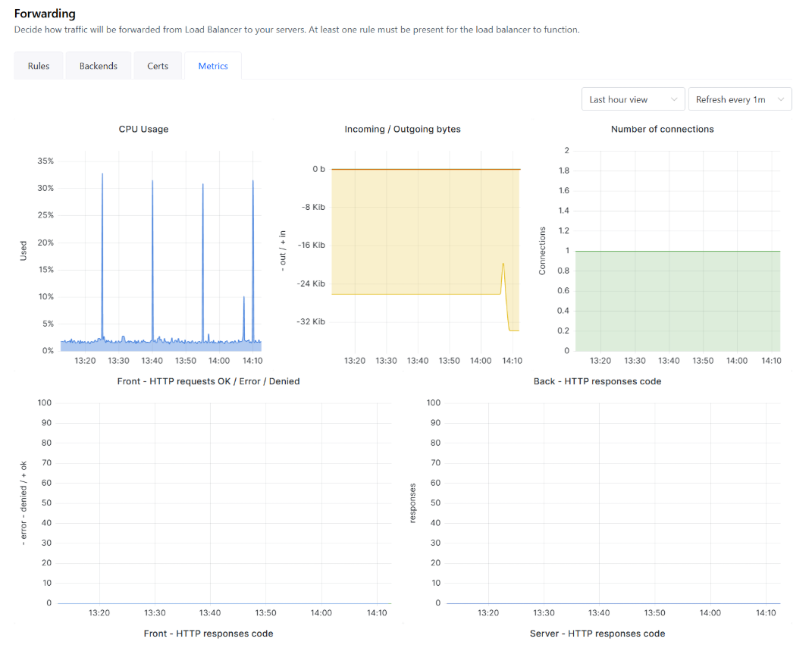The image size is (812, 648).
Task: Click chevron arrow in Refresh every 1m selector
Action: 781,100
